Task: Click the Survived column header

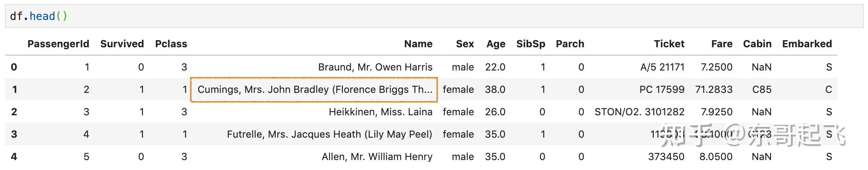Action: [x=122, y=44]
